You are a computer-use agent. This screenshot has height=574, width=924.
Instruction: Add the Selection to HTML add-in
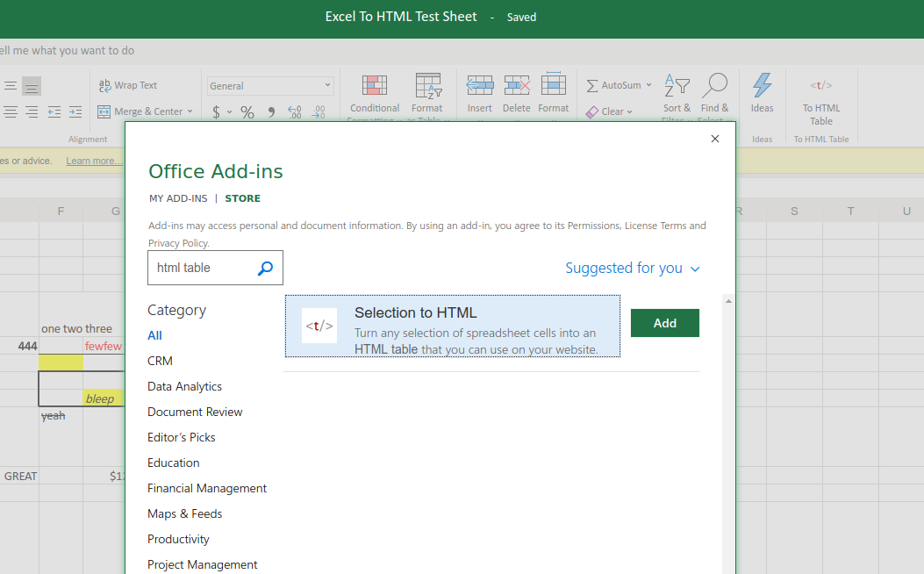pyautogui.click(x=664, y=323)
